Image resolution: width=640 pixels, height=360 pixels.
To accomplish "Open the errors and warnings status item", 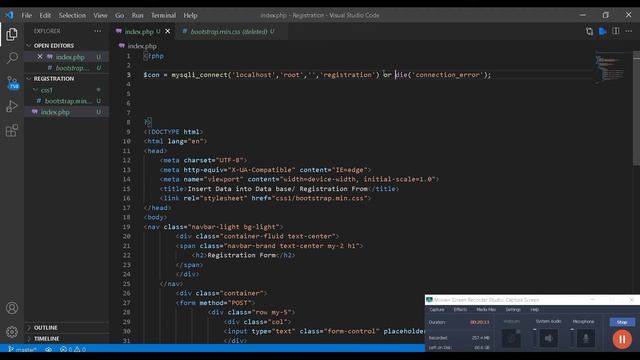I will click(x=73, y=349).
